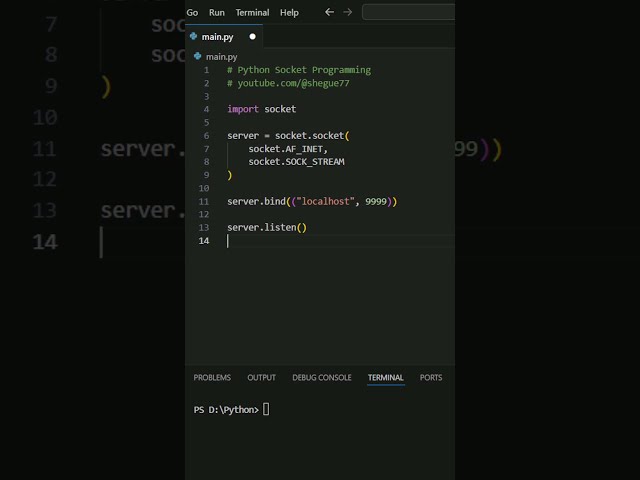Click the unsaved dot on main.py tab

coord(252,37)
